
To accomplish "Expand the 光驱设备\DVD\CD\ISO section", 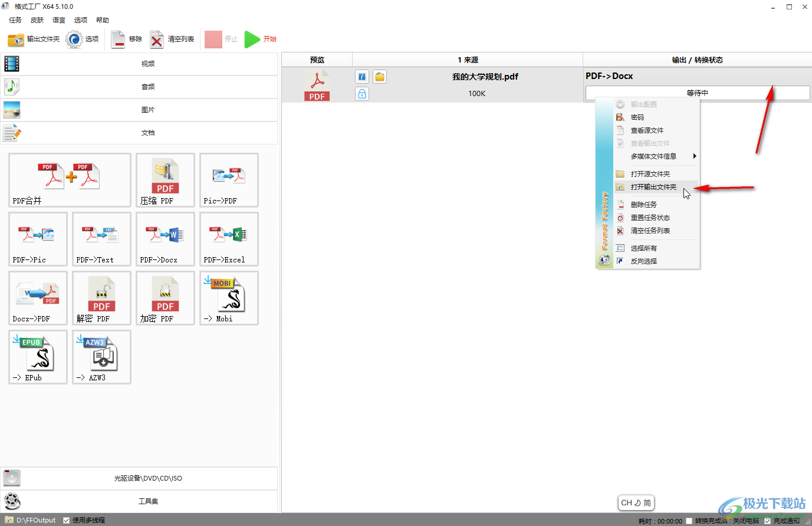I will [139, 478].
